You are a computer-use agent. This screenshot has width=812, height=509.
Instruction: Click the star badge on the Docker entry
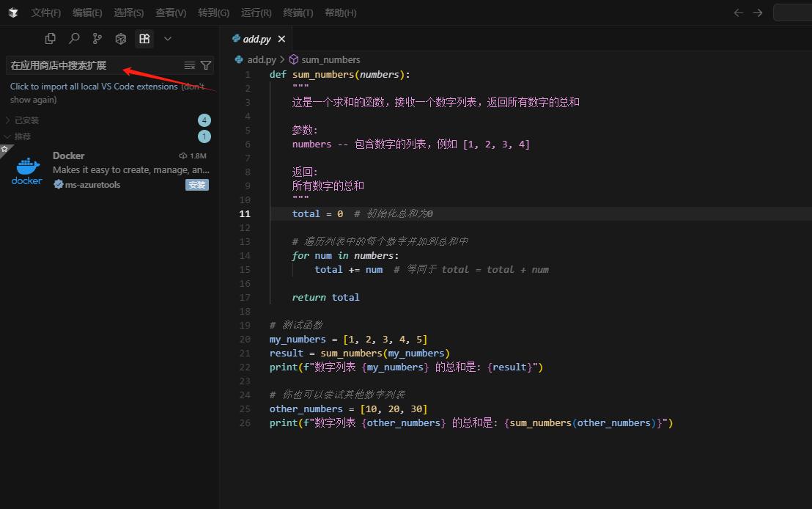click(x=4, y=150)
